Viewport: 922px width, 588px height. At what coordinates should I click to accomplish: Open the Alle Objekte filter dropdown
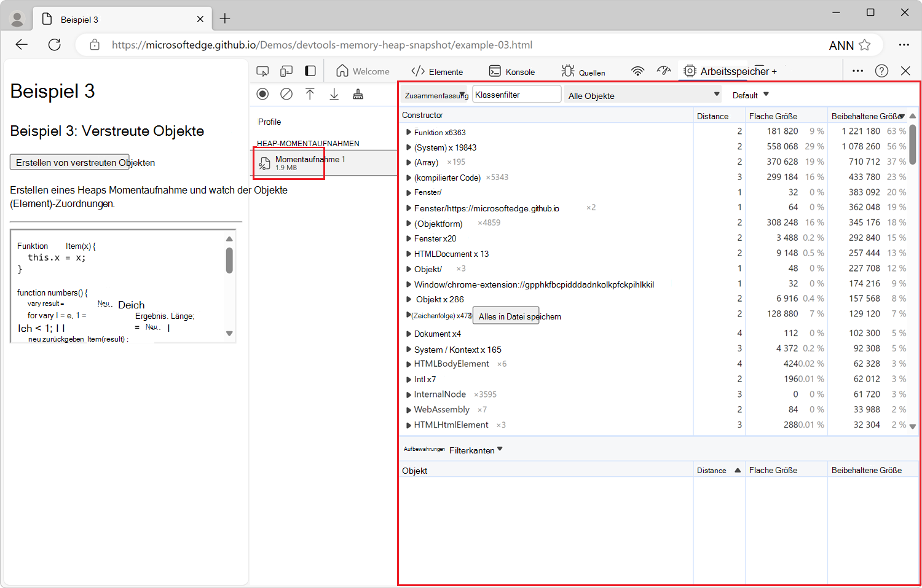coord(642,95)
